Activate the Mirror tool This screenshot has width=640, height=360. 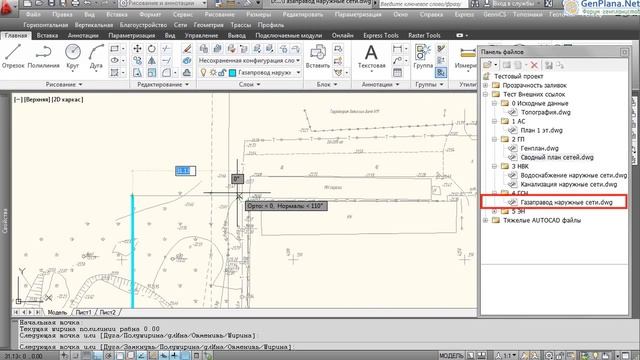(152, 60)
